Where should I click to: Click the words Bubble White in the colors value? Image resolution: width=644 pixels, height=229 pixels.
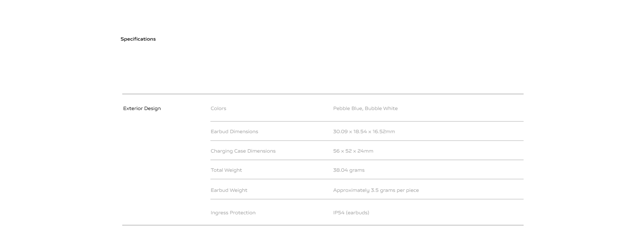[381, 108]
